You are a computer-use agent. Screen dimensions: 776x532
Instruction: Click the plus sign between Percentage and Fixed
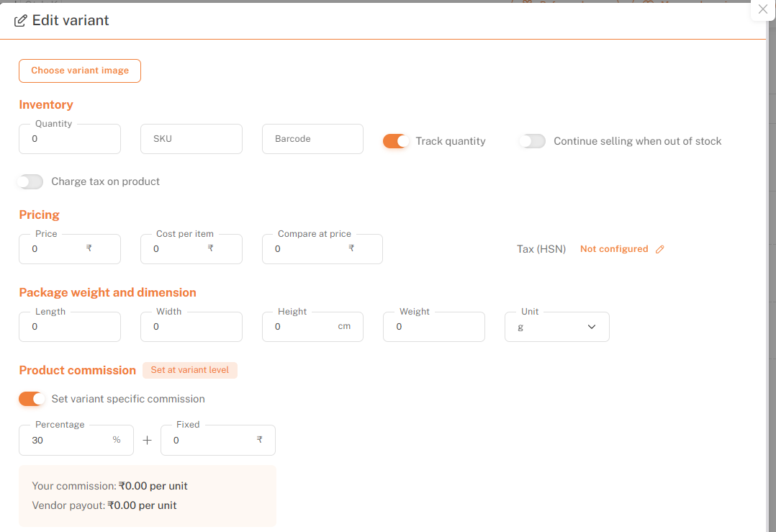pyautogui.click(x=147, y=440)
